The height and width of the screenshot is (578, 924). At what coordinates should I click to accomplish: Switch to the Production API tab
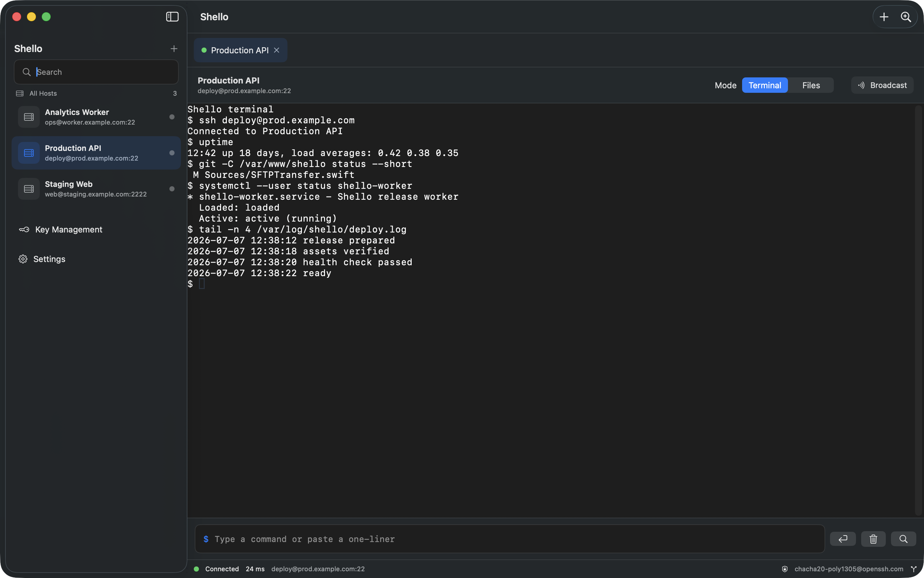tap(240, 50)
